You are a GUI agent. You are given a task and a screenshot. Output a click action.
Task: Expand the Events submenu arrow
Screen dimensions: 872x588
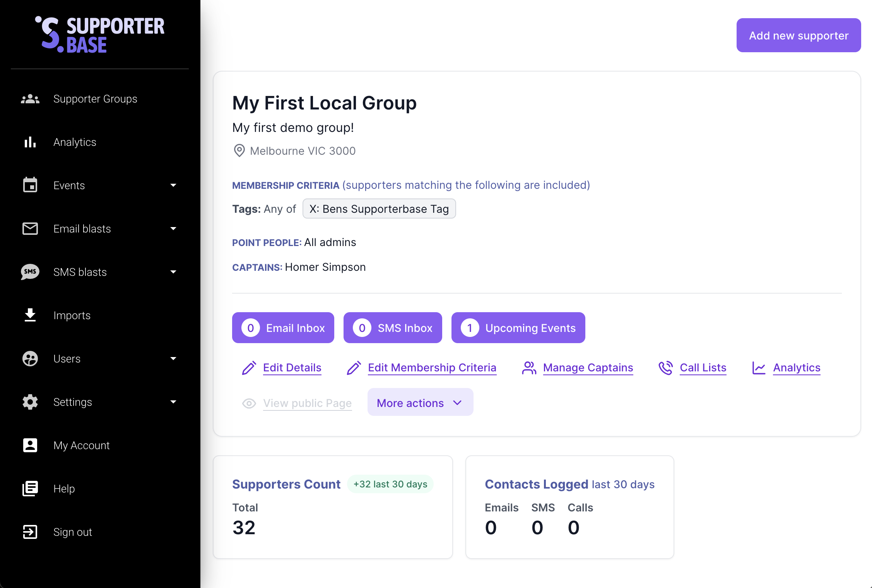(173, 185)
